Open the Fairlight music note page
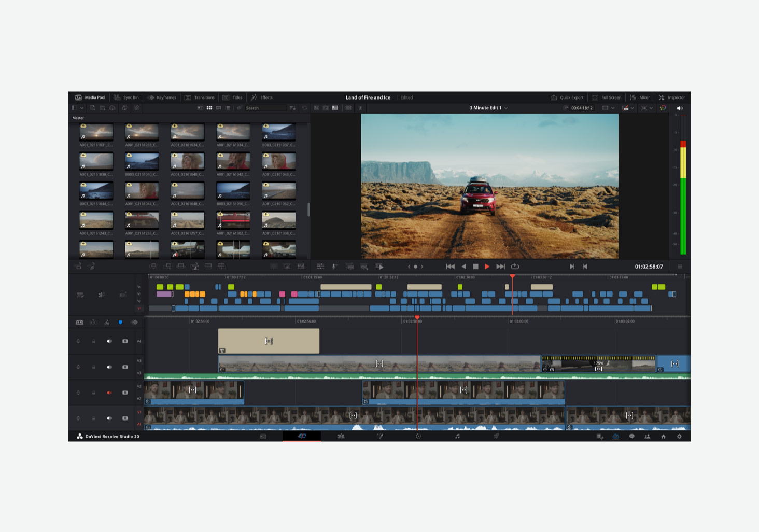Viewport: 759px width, 532px height. [457, 437]
